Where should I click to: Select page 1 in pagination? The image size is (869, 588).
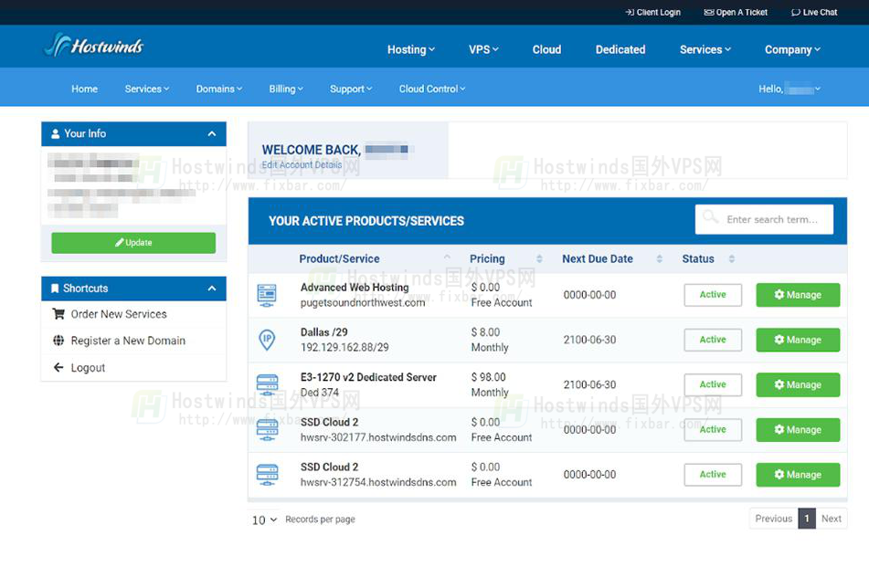[x=807, y=519]
